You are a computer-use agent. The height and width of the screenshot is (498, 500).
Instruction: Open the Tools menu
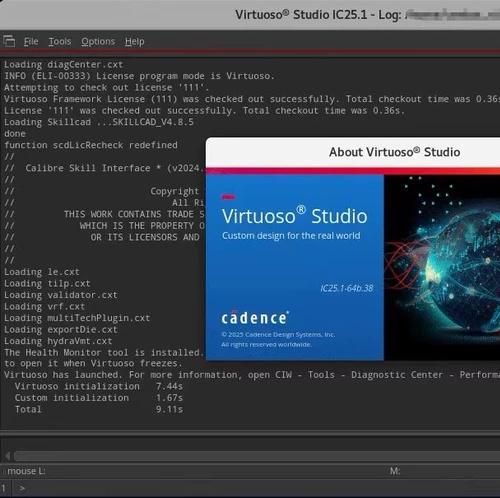(60, 42)
